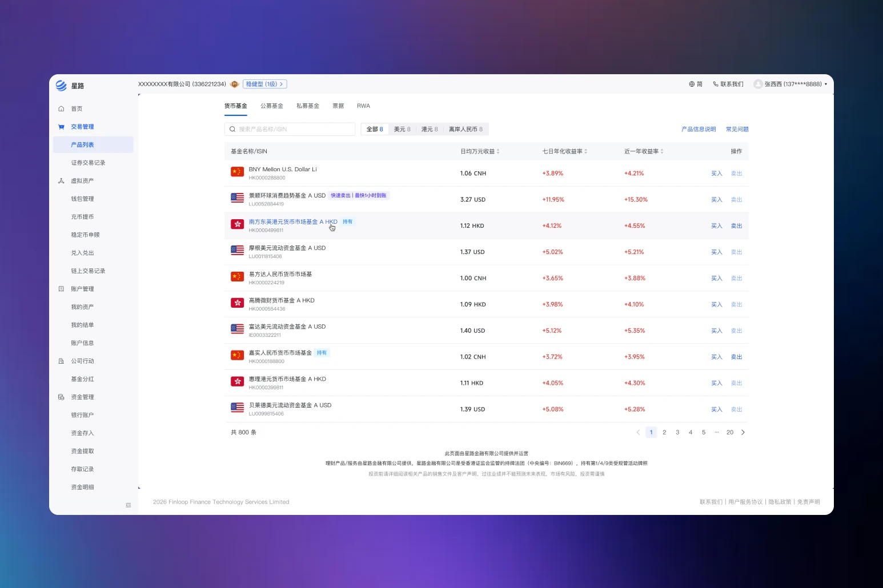
Task: Go to previous page with left chevron
Action: click(x=638, y=433)
